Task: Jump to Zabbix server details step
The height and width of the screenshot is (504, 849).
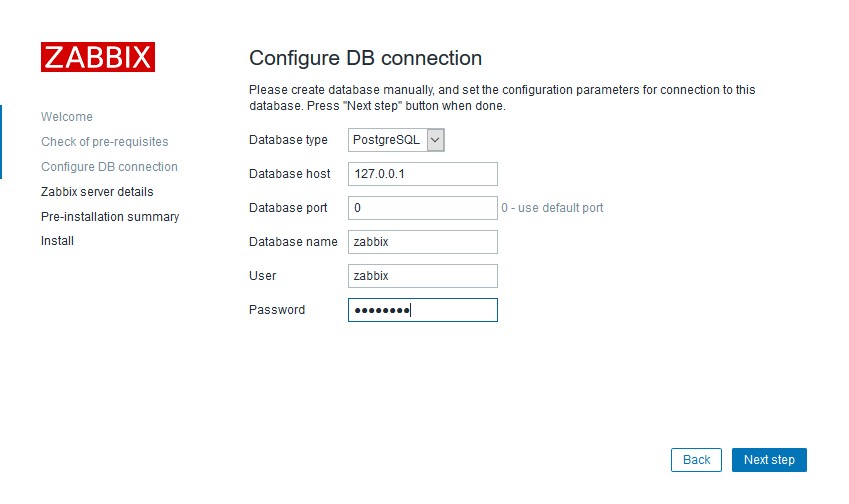Action: [97, 192]
